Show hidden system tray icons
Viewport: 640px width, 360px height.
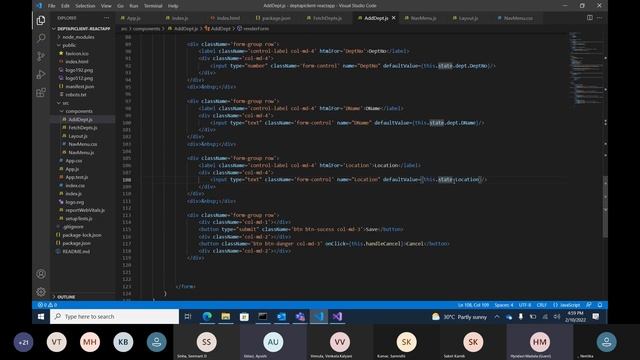click(x=497, y=317)
